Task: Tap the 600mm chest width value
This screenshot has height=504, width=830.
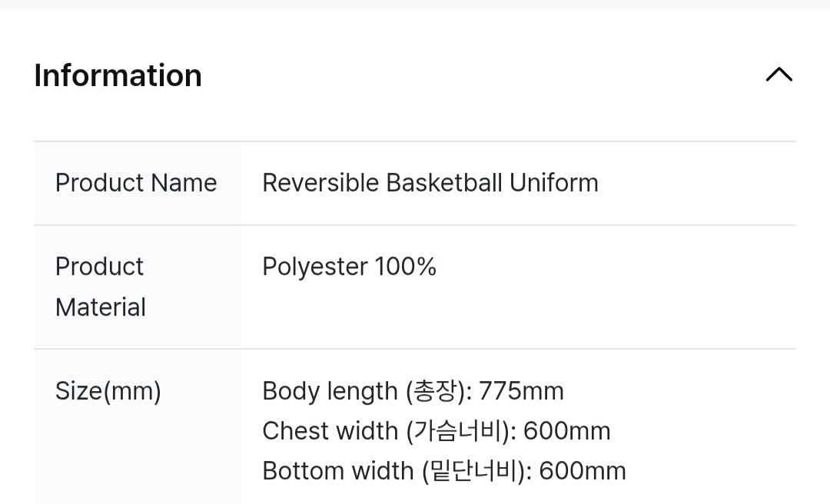Action: click(x=566, y=431)
